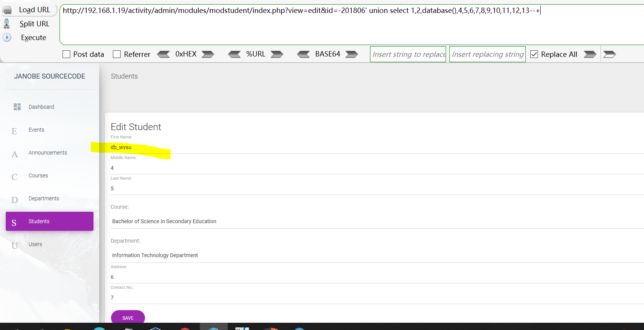This screenshot has height=330, width=644.
Task: Click the Users 'U' icon
Action: 14,246
